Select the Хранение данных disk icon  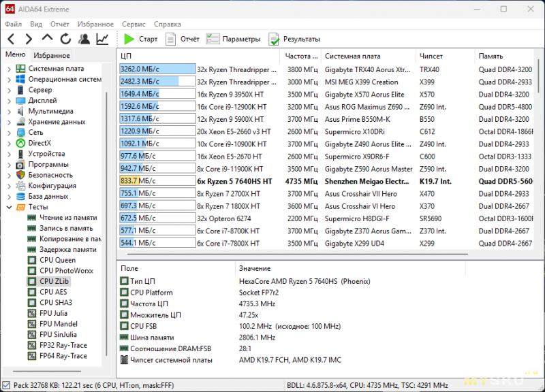click(x=21, y=122)
